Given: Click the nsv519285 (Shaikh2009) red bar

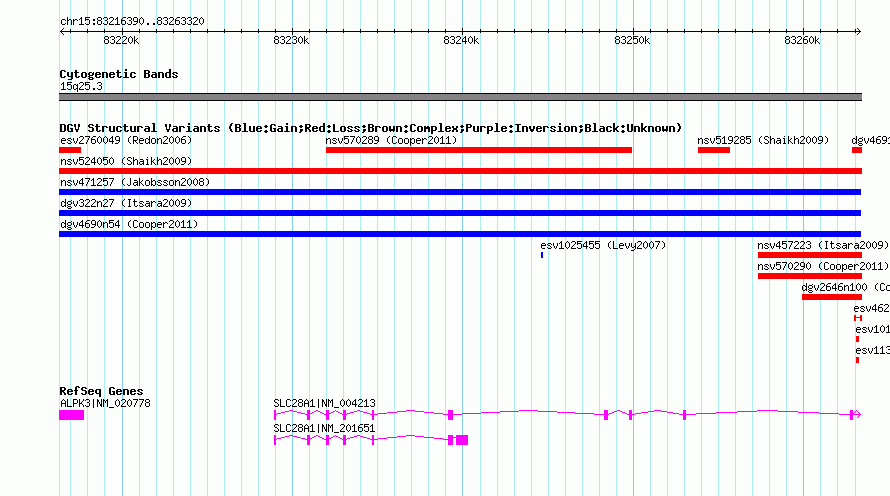Looking at the screenshot, I should [713, 150].
